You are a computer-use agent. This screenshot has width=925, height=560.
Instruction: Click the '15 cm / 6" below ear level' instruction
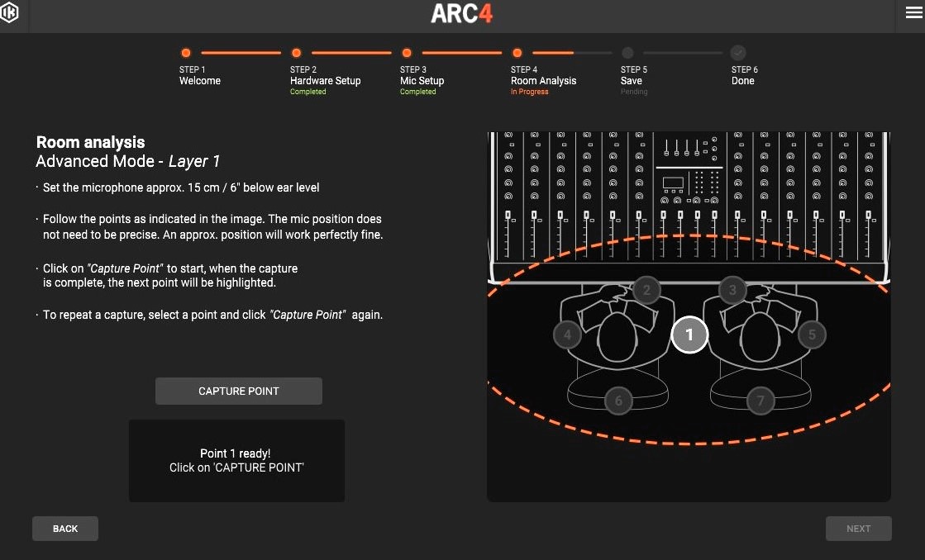coord(181,187)
